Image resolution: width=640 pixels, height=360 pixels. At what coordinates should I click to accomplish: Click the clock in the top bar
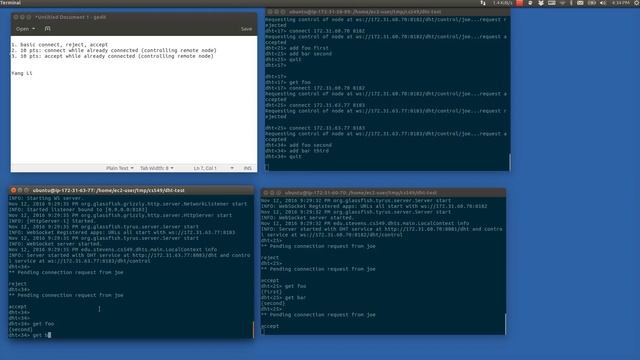[x=620, y=3]
